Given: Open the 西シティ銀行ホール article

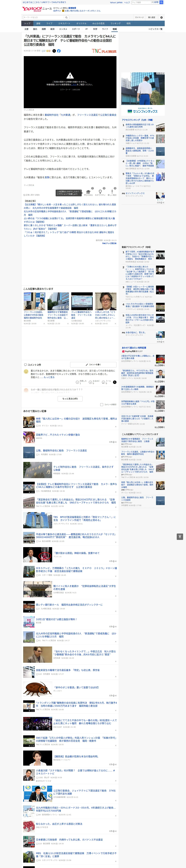Looking at the screenshot, I should point(69,605).
